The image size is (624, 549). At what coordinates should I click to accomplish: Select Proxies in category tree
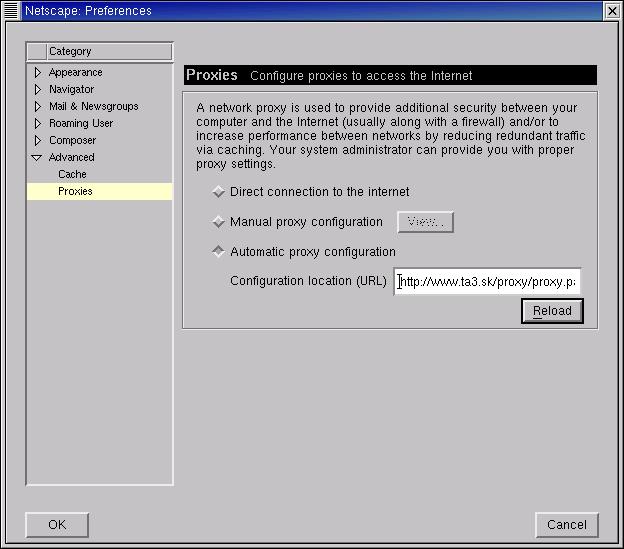pos(99,191)
